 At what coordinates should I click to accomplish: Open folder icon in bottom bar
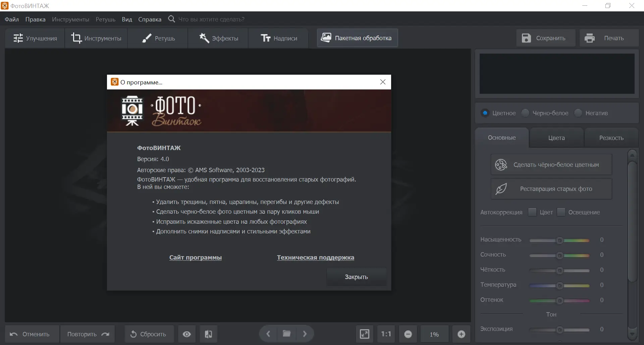coord(286,334)
